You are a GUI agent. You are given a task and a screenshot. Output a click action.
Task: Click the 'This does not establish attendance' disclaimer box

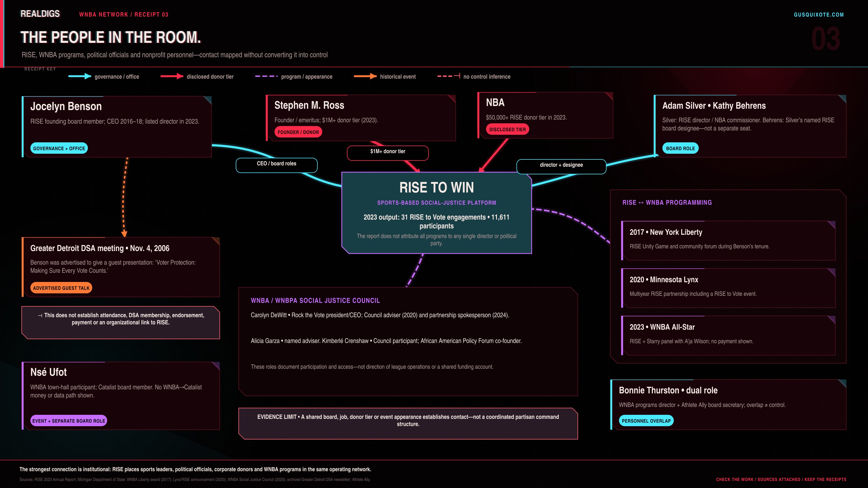pyautogui.click(x=121, y=322)
